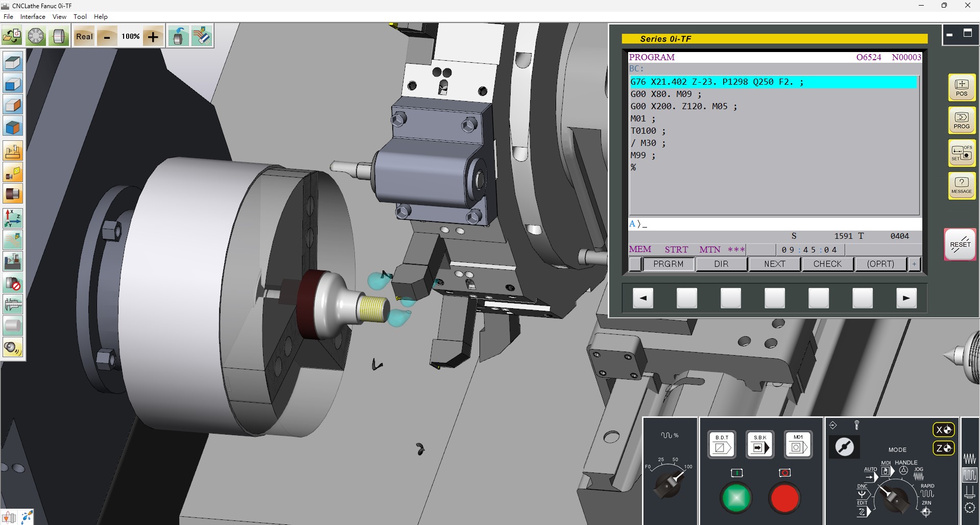Image resolution: width=980 pixels, height=525 pixels.
Task: Toggle the machine sound speaker icon
Action: [x=13, y=348]
